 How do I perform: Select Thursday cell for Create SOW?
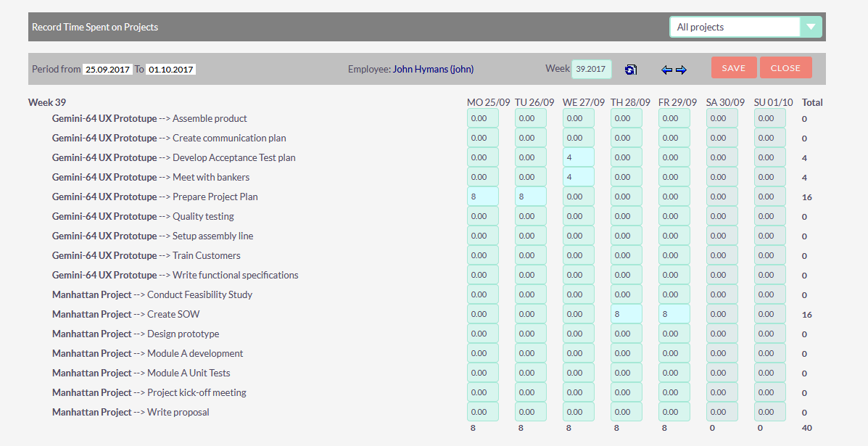(626, 314)
